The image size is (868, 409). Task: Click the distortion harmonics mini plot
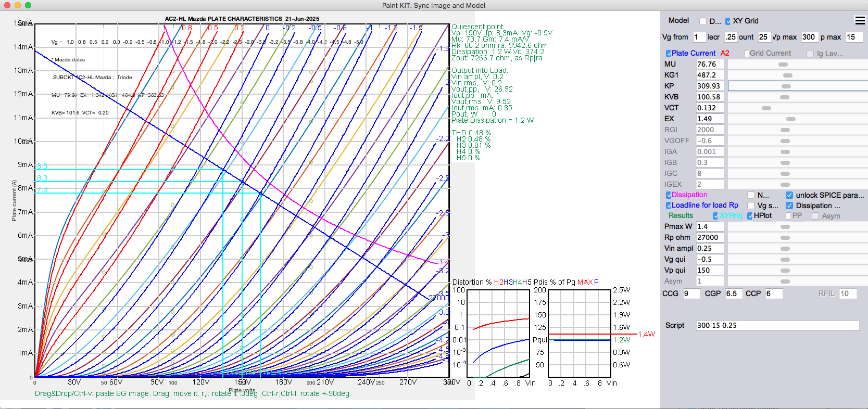(498, 334)
